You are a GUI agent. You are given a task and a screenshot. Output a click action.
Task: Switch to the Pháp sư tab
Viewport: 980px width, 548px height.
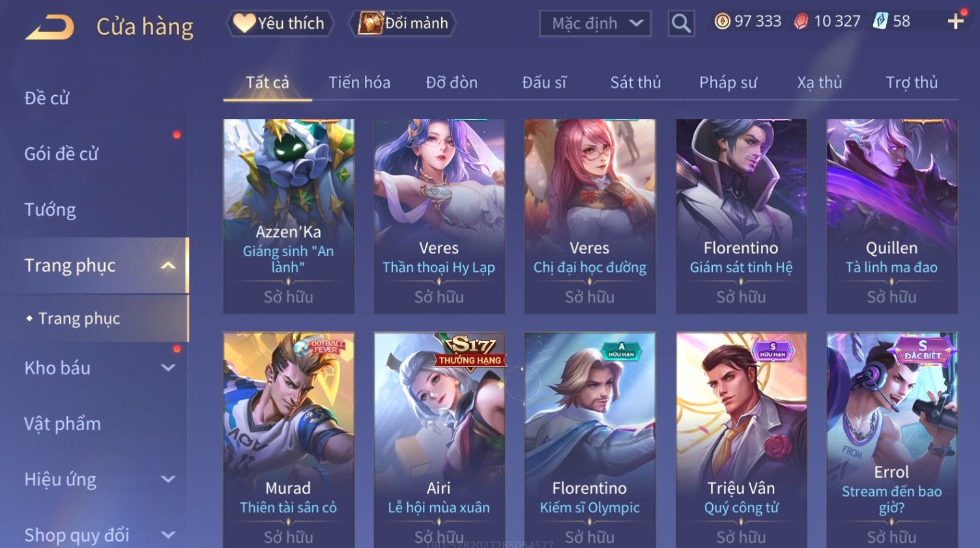[728, 83]
